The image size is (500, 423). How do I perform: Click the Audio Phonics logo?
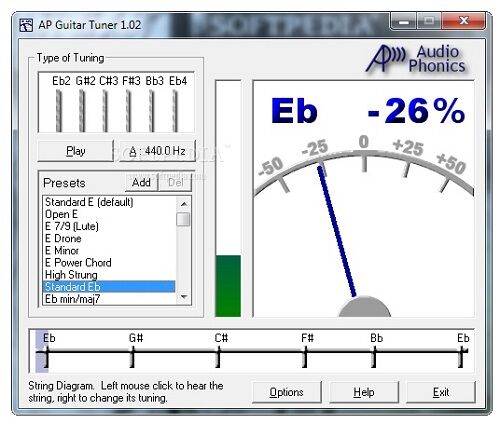pyautogui.click(x=416, y=59)
